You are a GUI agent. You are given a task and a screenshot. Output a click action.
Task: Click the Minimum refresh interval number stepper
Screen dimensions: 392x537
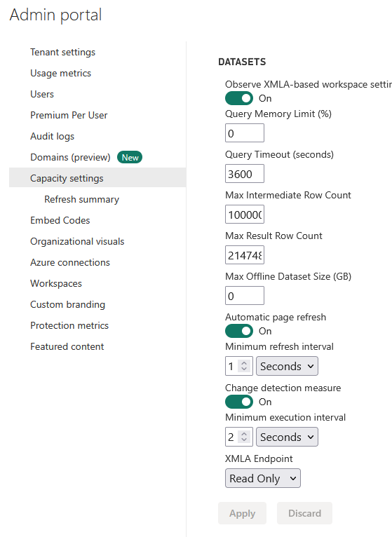coord(239,366)
